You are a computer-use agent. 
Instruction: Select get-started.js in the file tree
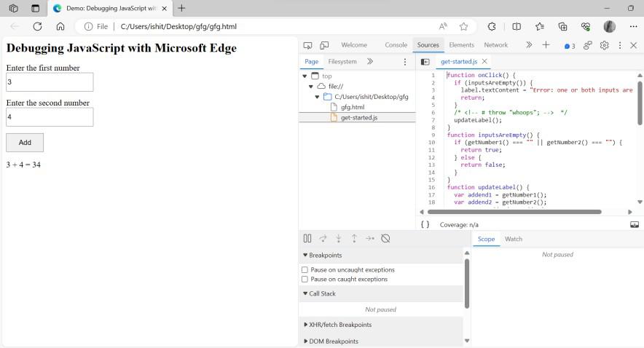(359, 117)
